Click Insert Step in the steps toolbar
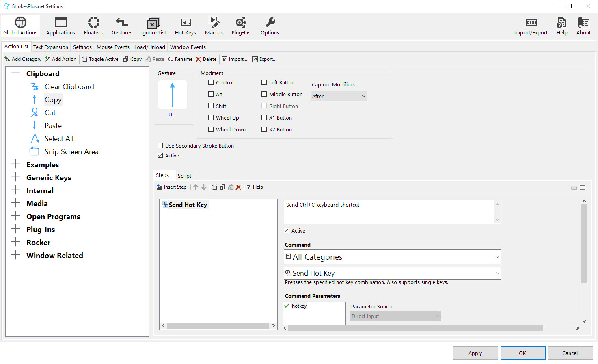Screen dimensions: 598x364 point(171,187)
